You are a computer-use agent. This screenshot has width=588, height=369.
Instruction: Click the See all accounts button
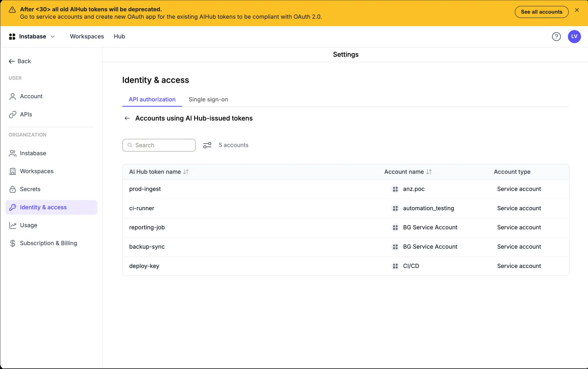pos(542,12)
